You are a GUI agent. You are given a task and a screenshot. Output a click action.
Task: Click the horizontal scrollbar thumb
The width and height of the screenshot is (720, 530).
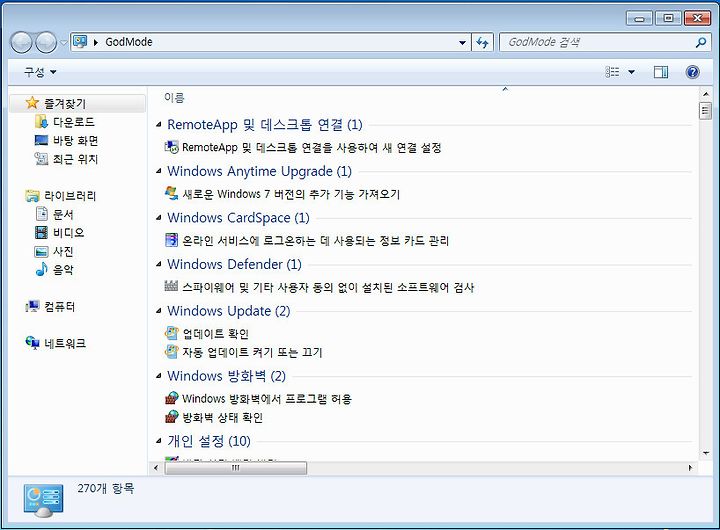[236, 468]
